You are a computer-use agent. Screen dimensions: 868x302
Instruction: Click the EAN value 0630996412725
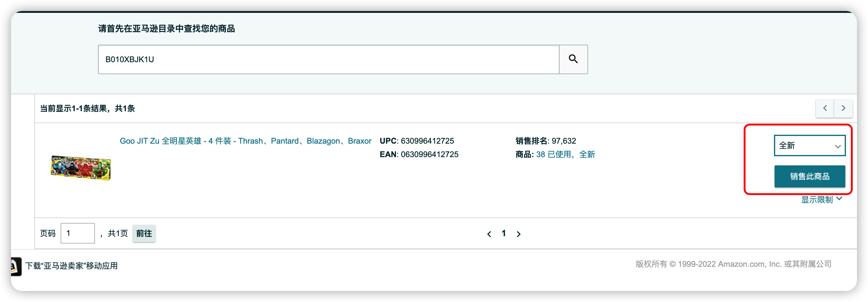point(430,154)
